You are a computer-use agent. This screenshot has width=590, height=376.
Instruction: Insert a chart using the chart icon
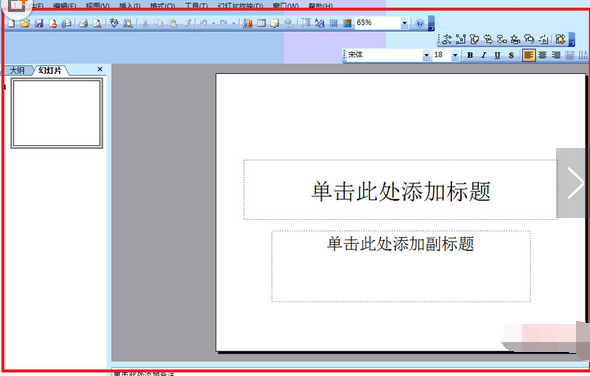click(x=248, y=23)
